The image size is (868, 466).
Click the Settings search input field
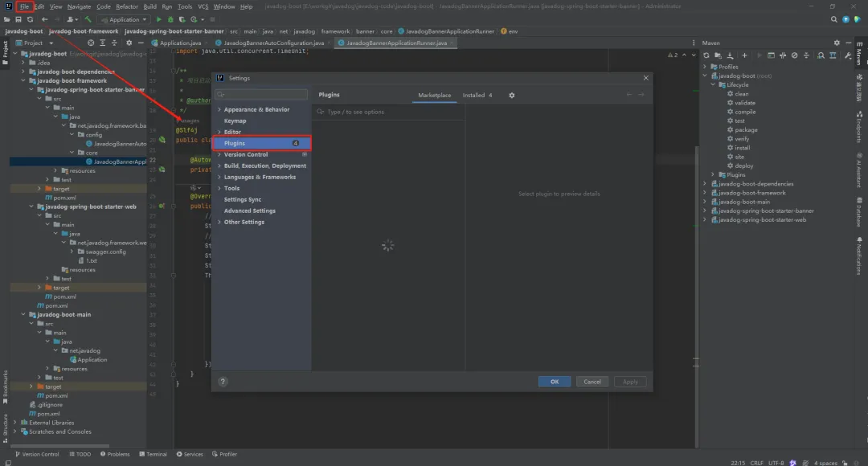pyautogui.click(x=261, y=95)
